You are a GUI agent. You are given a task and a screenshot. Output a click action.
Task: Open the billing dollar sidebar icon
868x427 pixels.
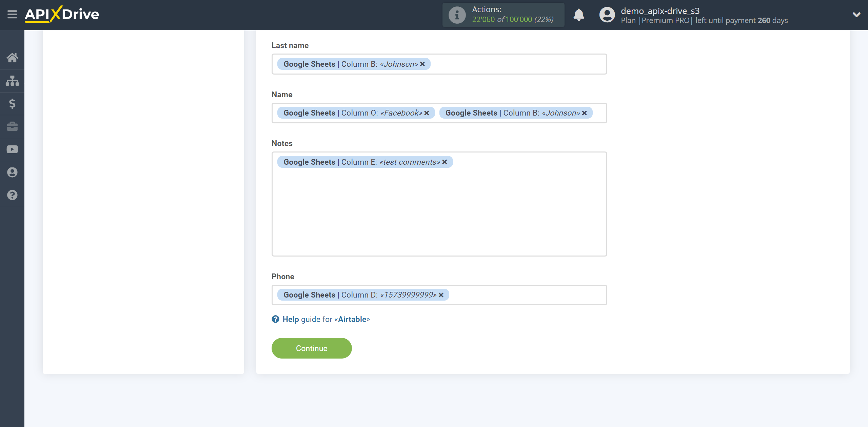pyautogui.click(x=12, y=103)
